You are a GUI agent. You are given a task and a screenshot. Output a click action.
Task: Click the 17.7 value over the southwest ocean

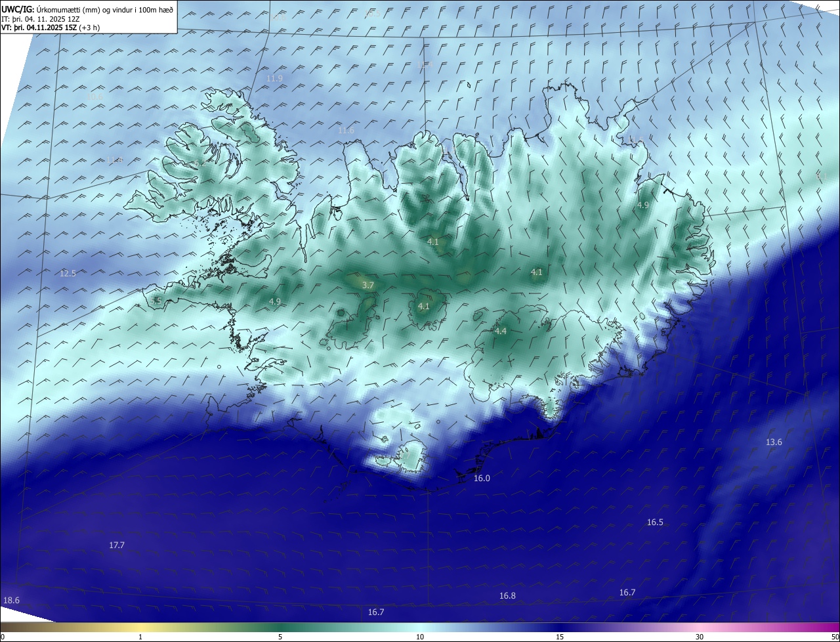tap(117, 546)
